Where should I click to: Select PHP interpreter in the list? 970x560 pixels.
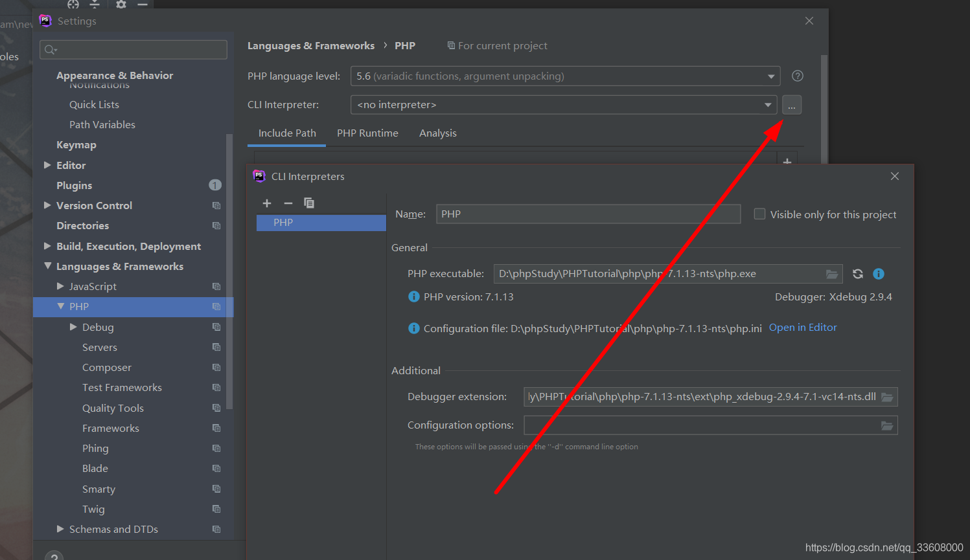point(321,223)
